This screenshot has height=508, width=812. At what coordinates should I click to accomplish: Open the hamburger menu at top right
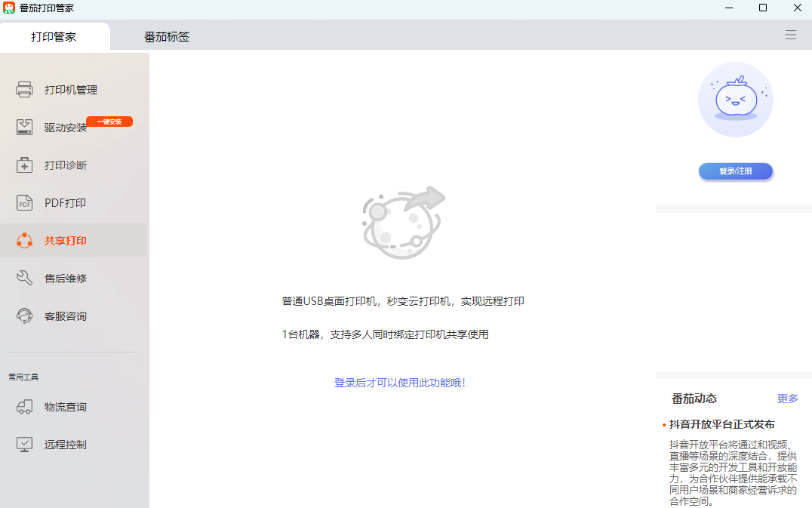791,35
